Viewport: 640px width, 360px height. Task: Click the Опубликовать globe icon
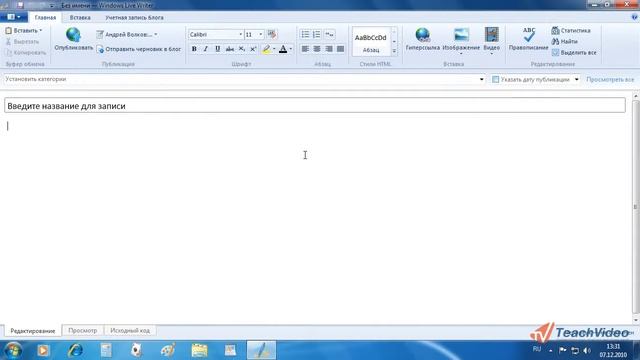pos(73,35)
